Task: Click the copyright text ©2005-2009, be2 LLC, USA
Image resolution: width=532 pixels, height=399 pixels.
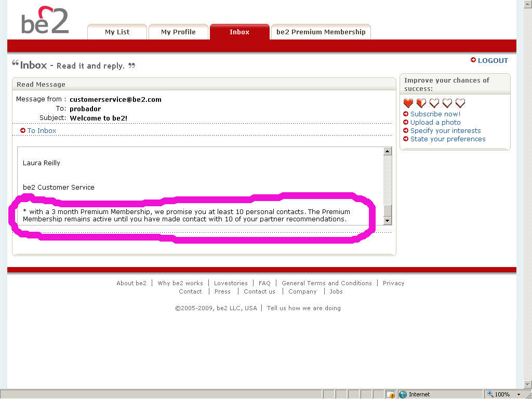Action: pyautogui.click(x=216, y=308)
